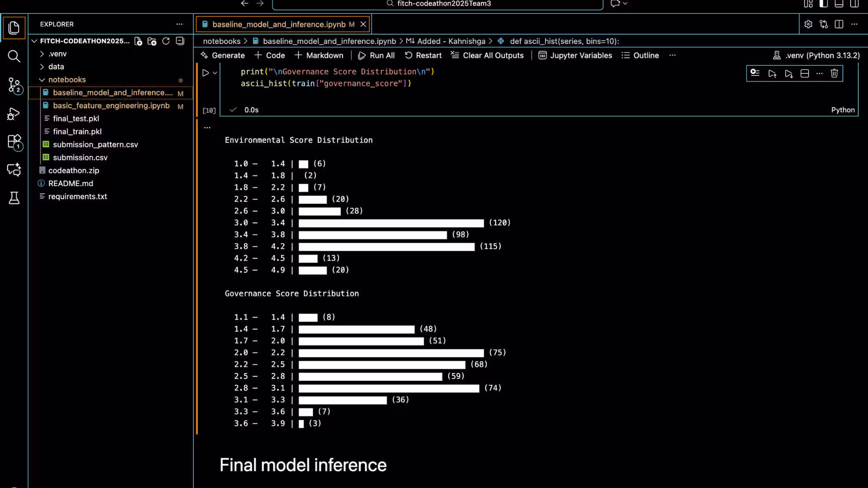Screen dimensions: 868x488
Task: Delete the current notebook cell
Action: pyautogui.click(x=834, y=73)
